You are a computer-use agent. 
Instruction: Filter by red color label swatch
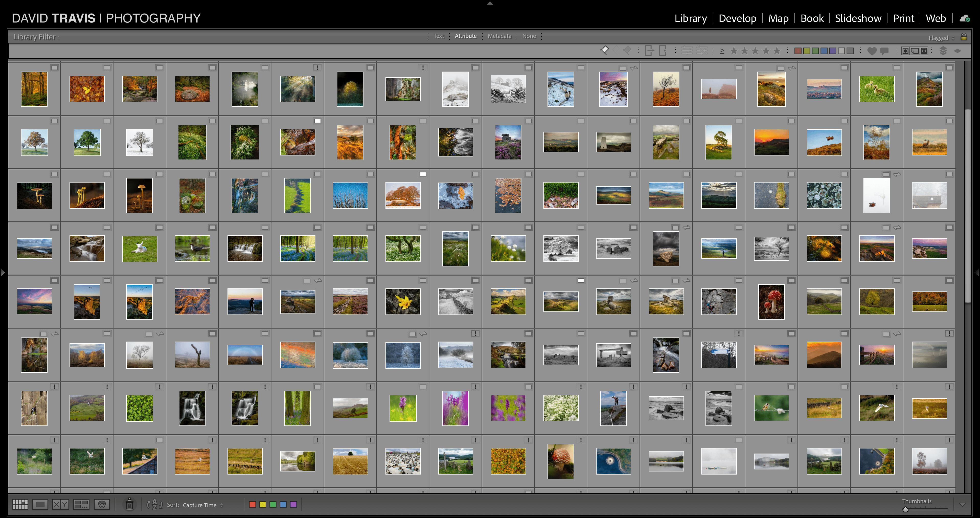(798, 51)
